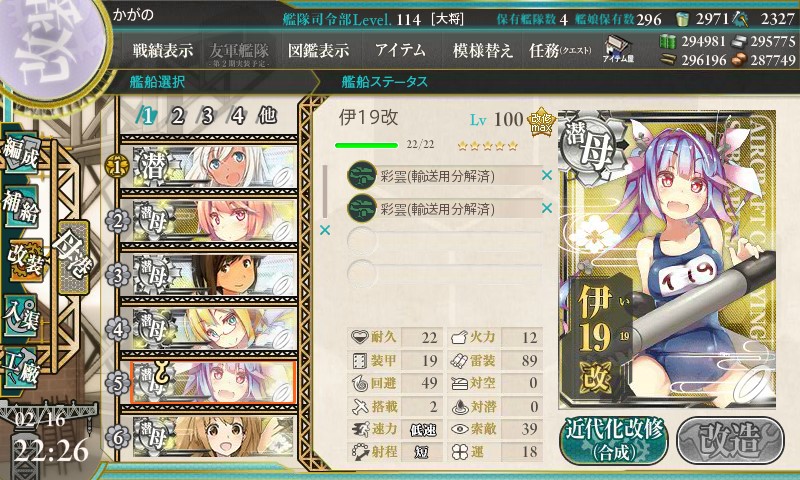
Task: Select the 他 (other ships) tab
Action: pyautogui.click(x=267, y=116)
